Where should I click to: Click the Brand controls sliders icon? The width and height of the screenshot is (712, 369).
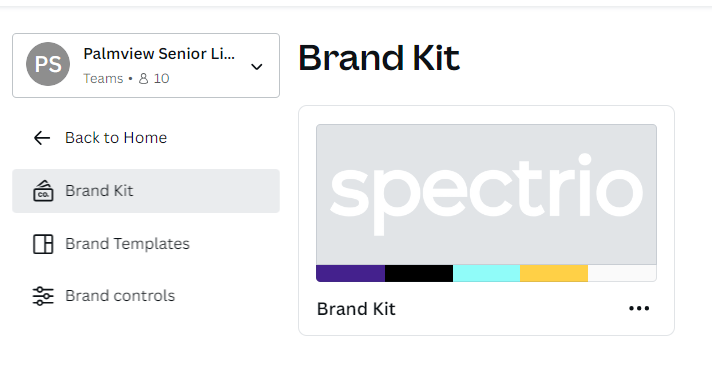(43, 296)
